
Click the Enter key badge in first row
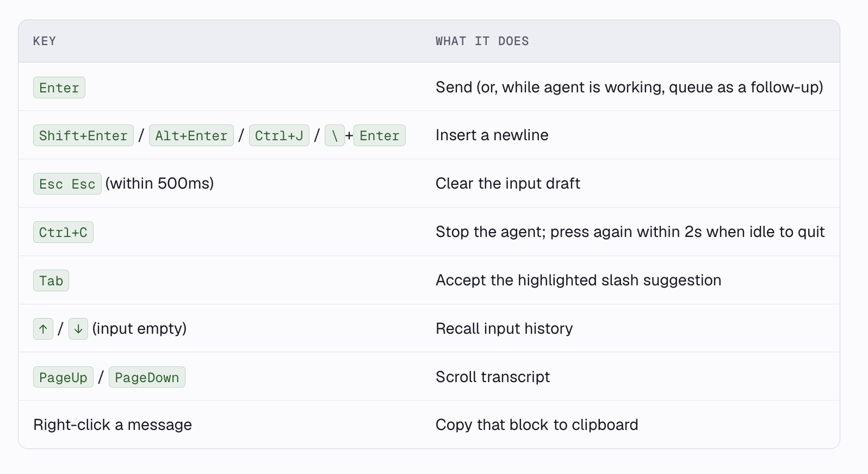pyautogui.click(x=59, y=88)
